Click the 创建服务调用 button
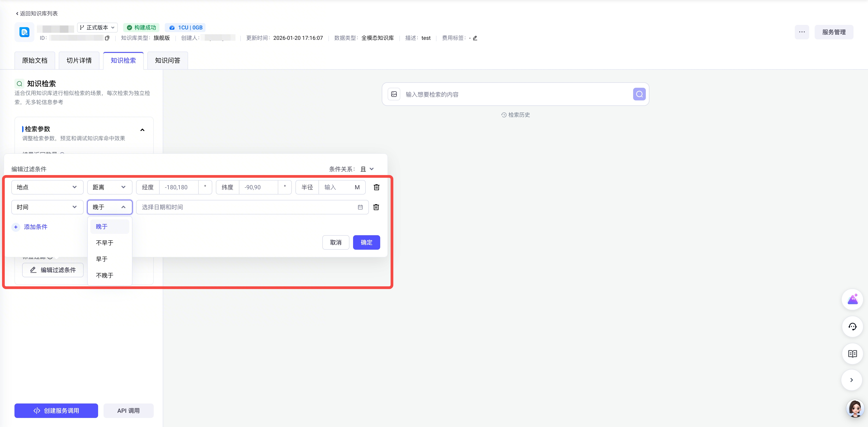The image size is (868, 427). pos(56,411)
